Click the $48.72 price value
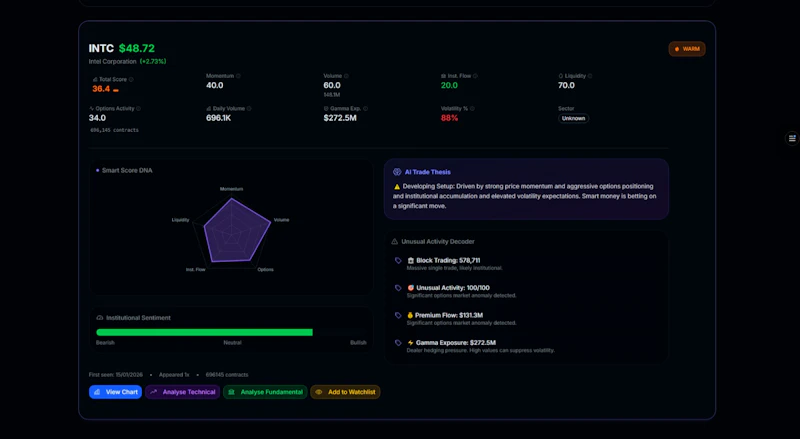The height and width of the screenshot is (439, 800). 137,48
